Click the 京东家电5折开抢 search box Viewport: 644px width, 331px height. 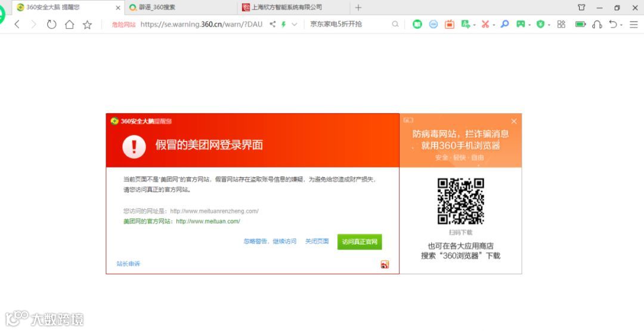click(349, 24)
